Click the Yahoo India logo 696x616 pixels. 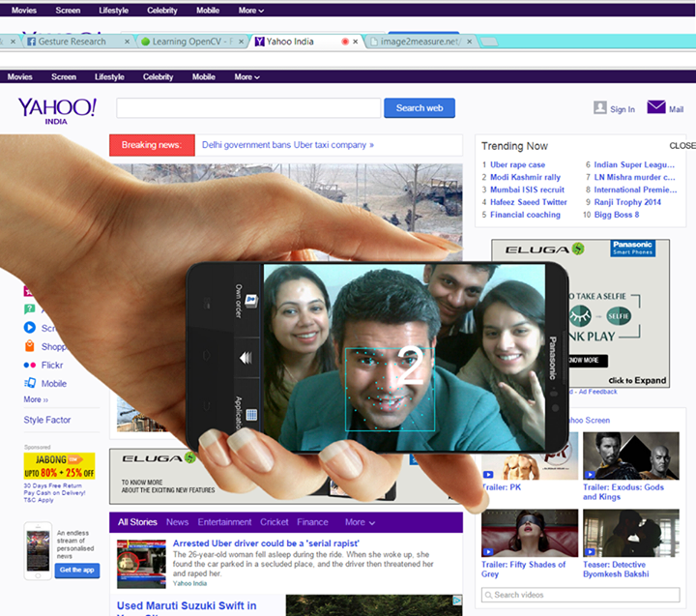click(x=57, y=111)
